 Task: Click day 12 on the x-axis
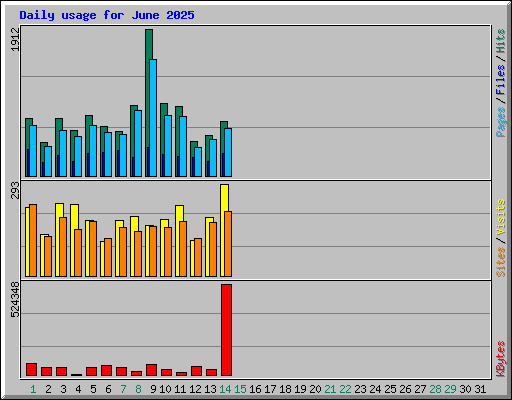coord(195,389)
